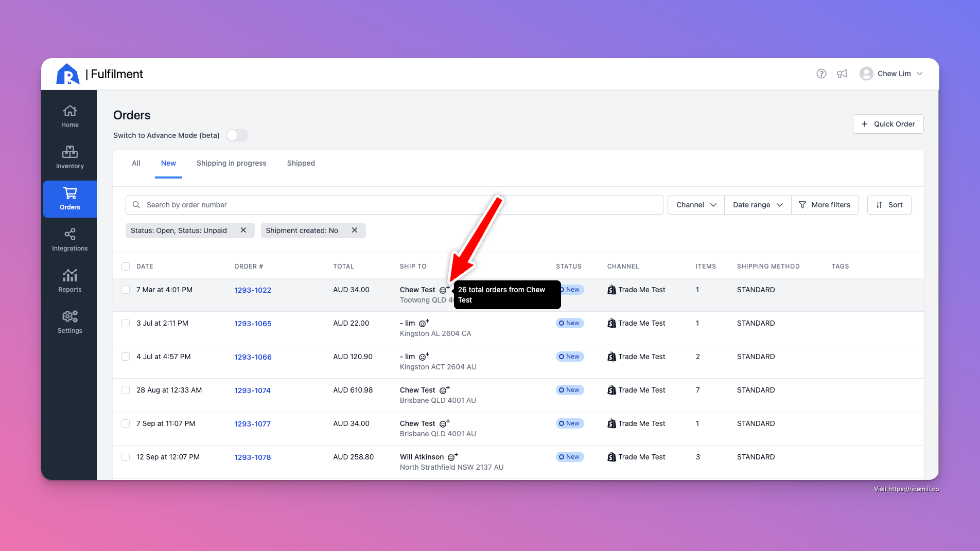Remove the Shipment created: No filter
This screenshot has width=980, height=551.
[x=355, y=230]
